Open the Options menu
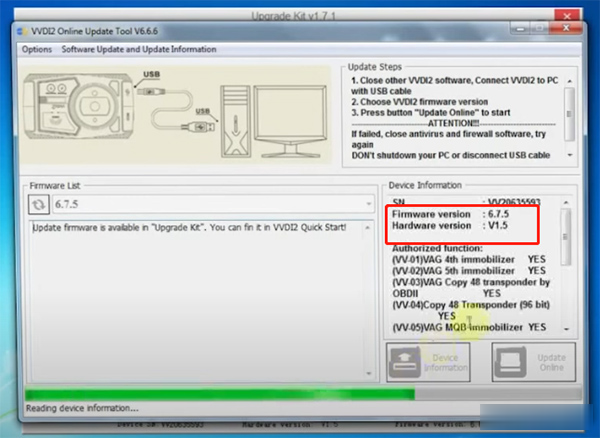Image resolution: width=600 pixels, height=438 pixels. pos(37,49)
